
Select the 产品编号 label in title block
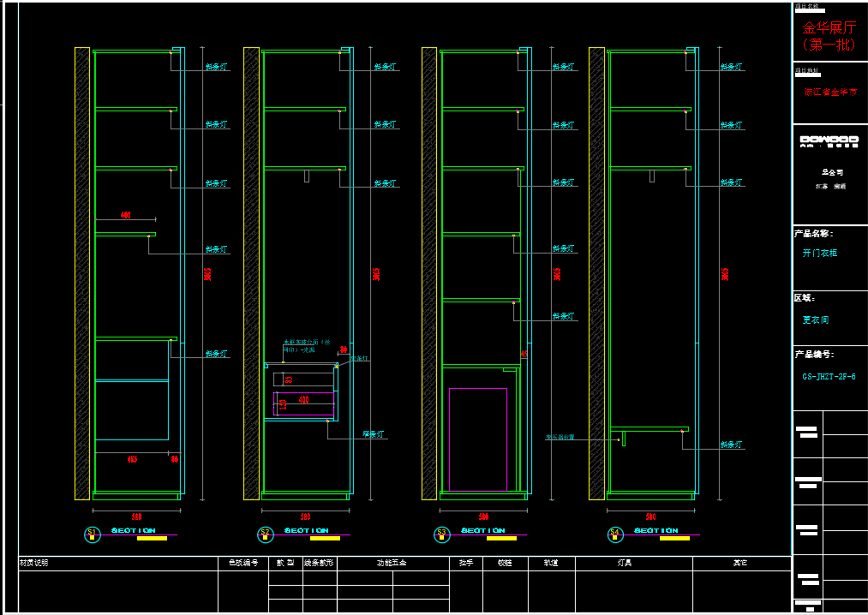pos(814,355)
